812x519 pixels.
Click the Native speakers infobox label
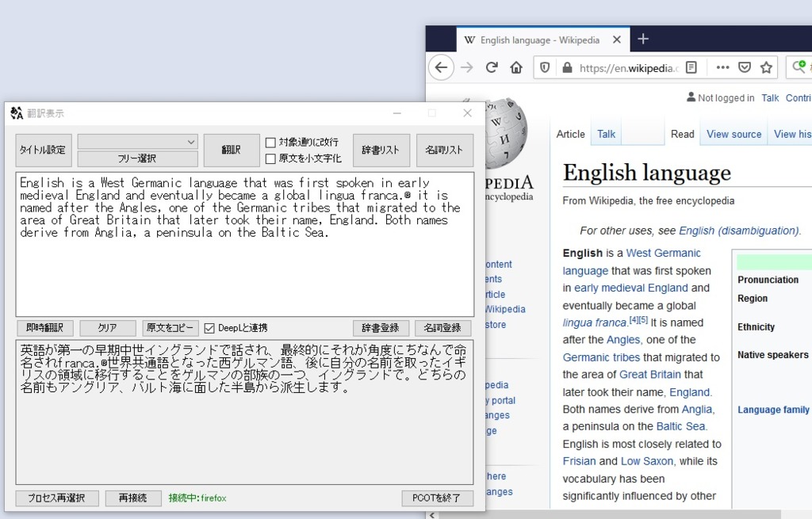click(x=772, y=355)
